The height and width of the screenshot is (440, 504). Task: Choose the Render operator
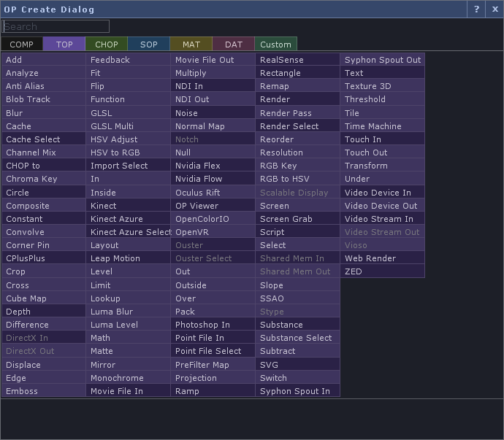(x=297, y=99)
